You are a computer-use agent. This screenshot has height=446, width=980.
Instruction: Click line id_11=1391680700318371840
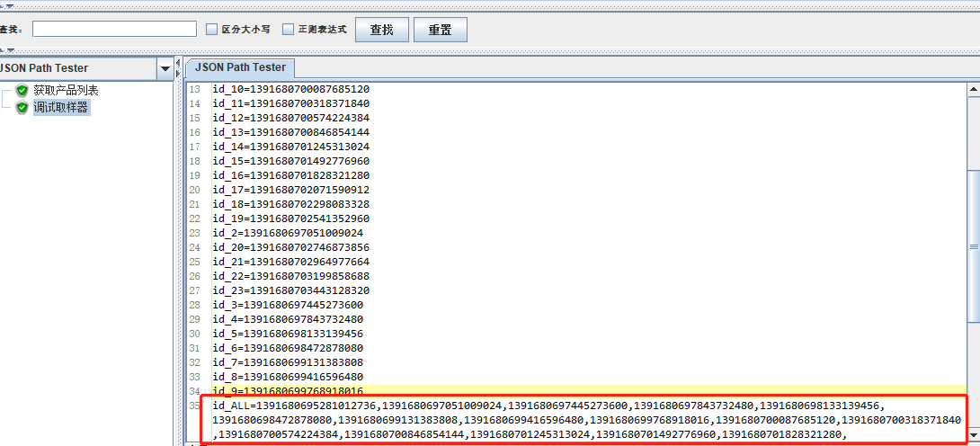[x=291, y=103]
